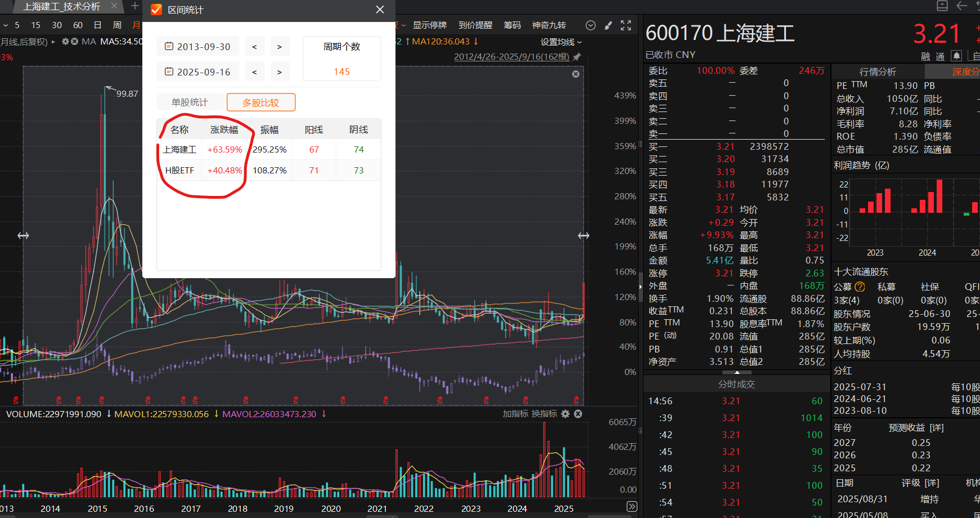The image size is (980, 518).
Task: Close the 上海建工_技术分析 tab
Action: (114, 6)
